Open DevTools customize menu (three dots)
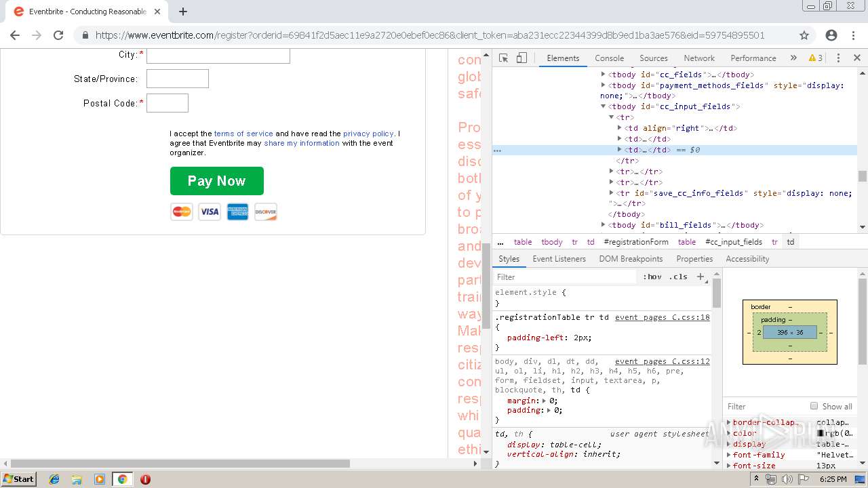Viewport: 868px width, 488px height. click(838, 58)
